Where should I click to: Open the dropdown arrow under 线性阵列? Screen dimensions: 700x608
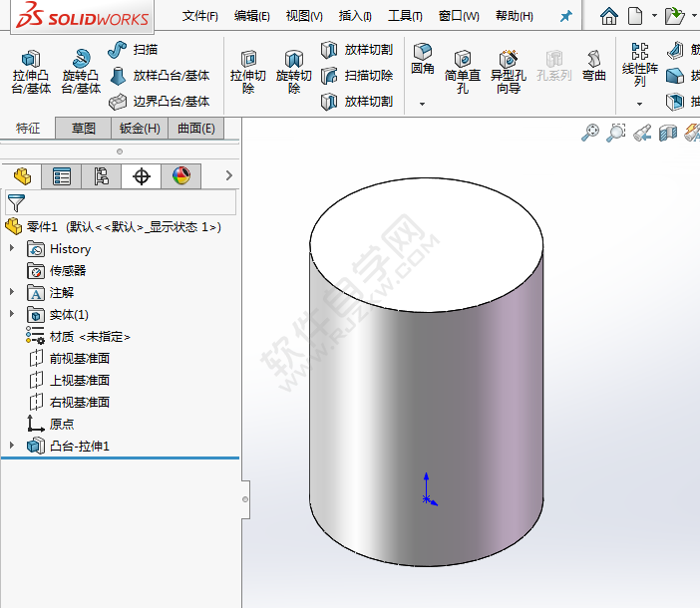coord(639,104)
